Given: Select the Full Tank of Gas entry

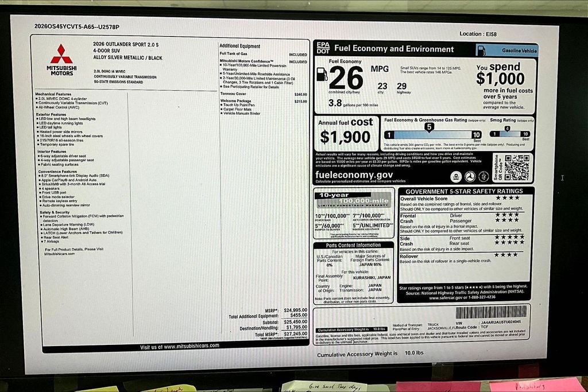Looking at the screenshot, I should (x=263, y=54).
